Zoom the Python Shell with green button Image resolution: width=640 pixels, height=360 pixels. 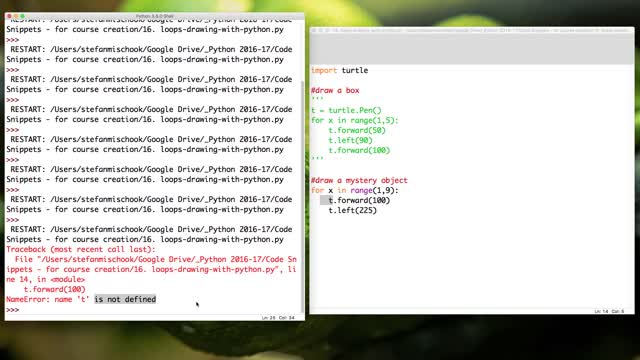22,16
